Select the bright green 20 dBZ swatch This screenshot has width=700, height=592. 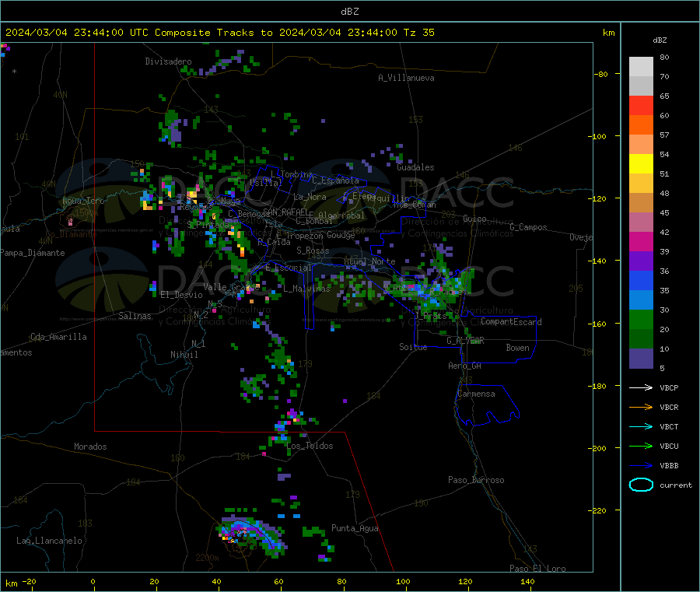641,319
